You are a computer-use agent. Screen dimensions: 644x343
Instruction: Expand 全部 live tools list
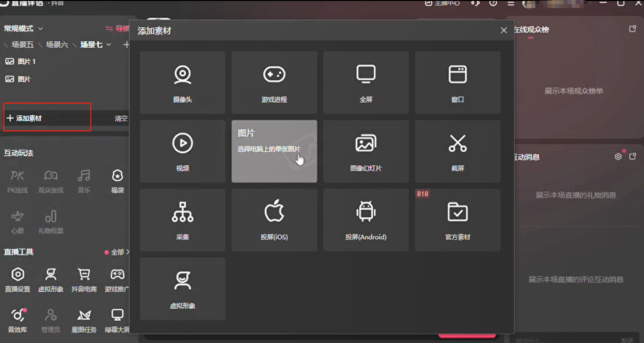tap(117, 252)
